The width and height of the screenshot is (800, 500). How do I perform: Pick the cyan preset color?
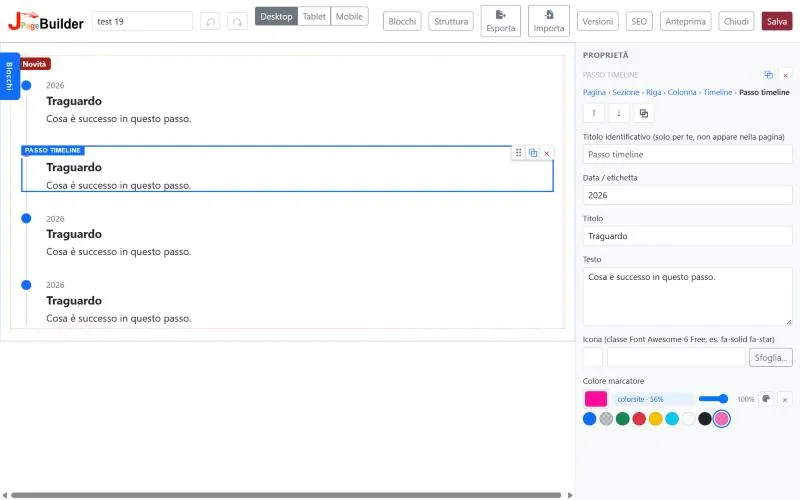tap(672, 419)
